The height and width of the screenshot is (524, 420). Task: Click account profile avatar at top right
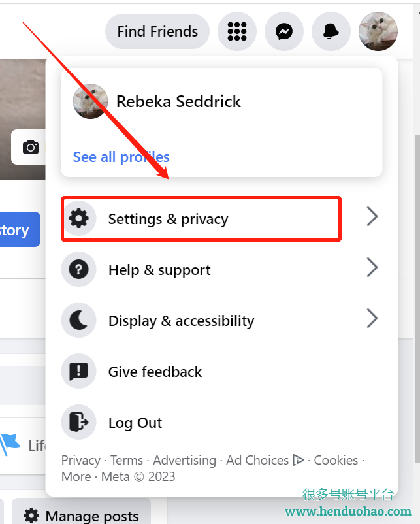[378, 31]
